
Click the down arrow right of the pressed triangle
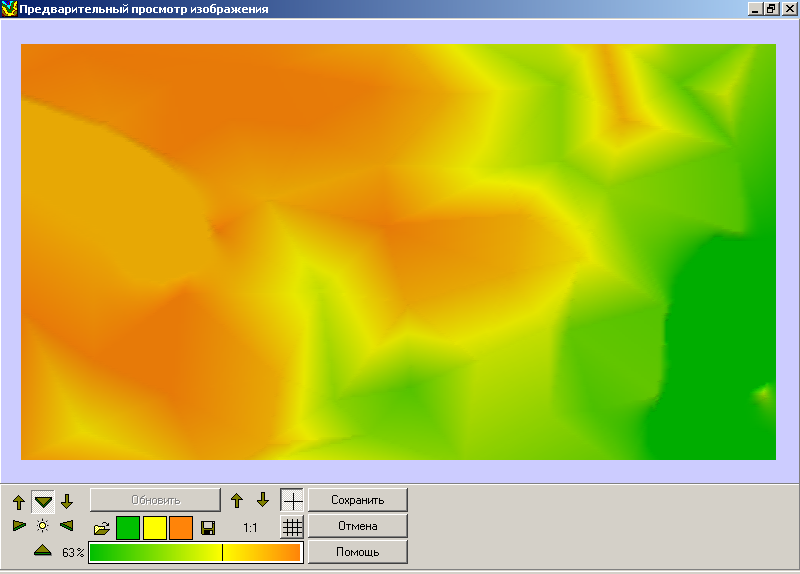coord(67,502)
